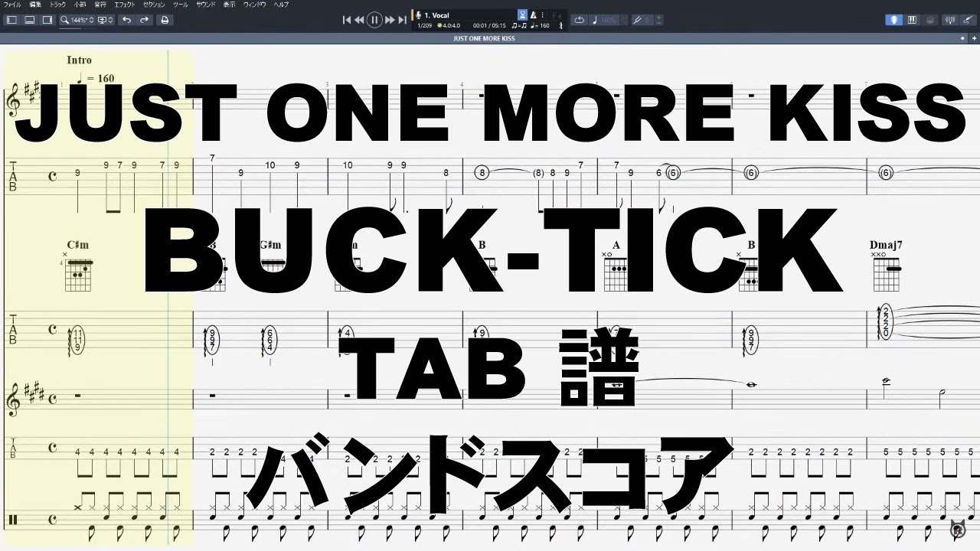Increase the transposition with plus button

pos(659,18)
